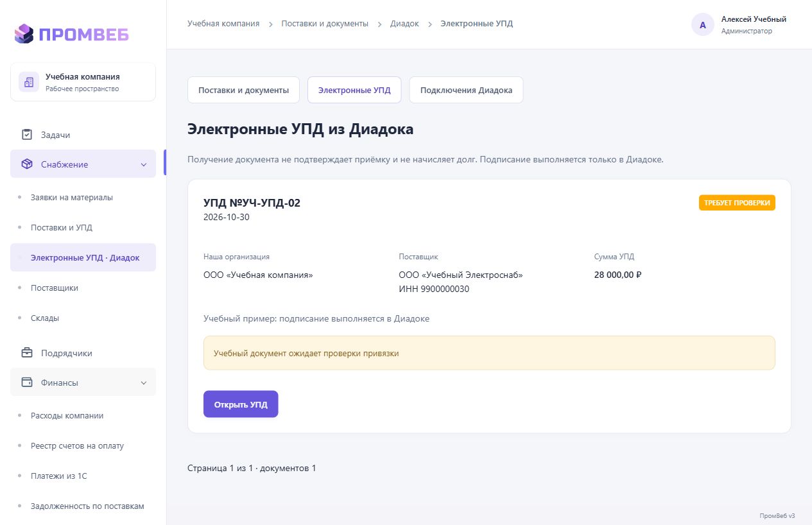Click the workspace building icon
Screen dimensions: 812x525
pyautogui.click(x=29, y=82)
